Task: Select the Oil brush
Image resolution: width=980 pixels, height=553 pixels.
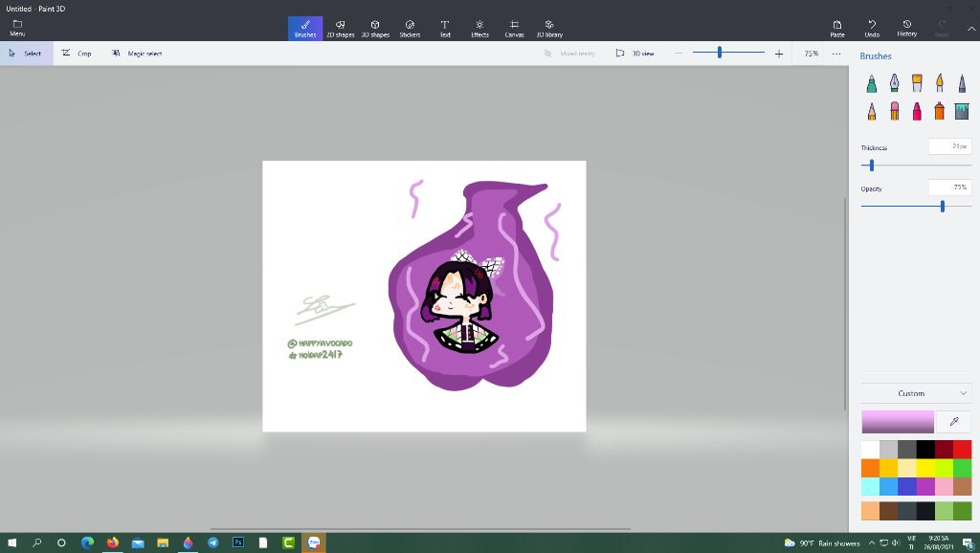Action: click(x=917, y=83)
